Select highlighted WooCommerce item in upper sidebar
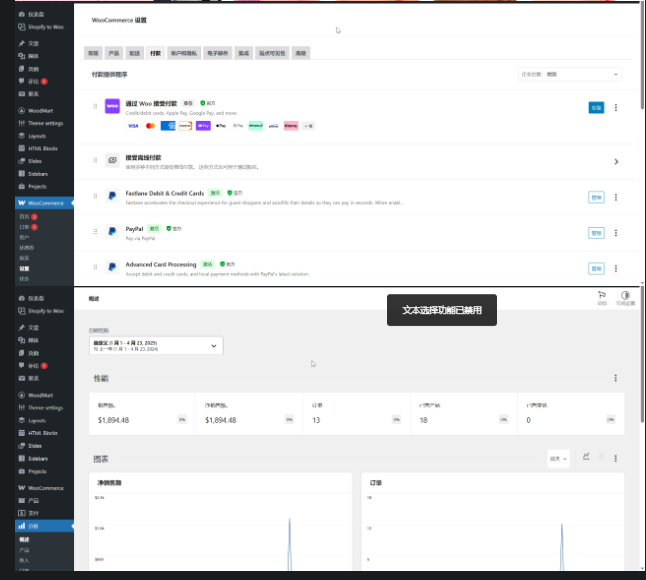The width and height of the screenshot is (646, 580). coord(44,203)
